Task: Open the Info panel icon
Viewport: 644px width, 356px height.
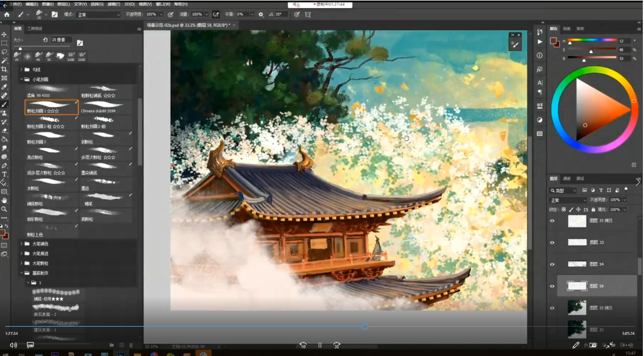Action: click(x=540, y=56)
